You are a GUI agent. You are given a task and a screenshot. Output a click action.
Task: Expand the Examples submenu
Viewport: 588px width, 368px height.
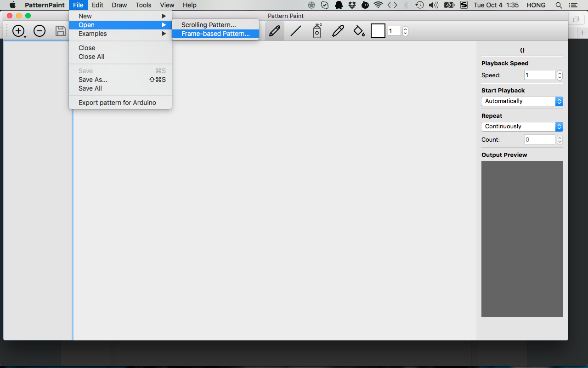coord(120,34)
